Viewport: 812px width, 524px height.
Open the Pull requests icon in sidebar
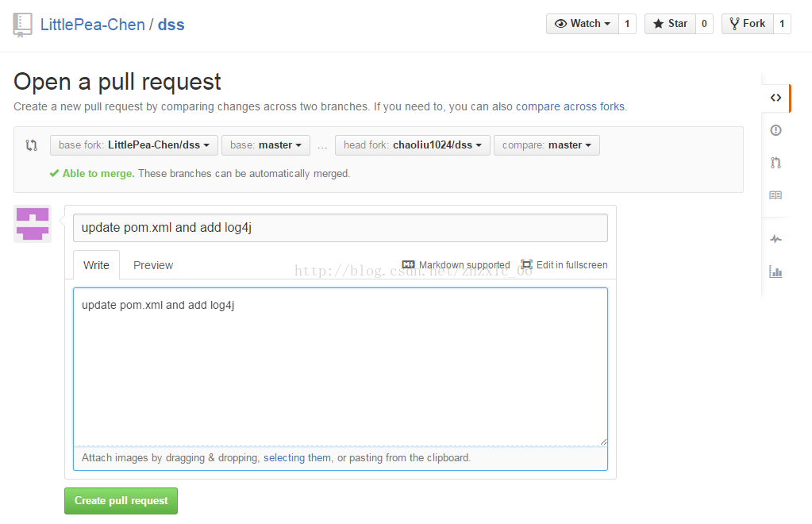tap(775, 163)
